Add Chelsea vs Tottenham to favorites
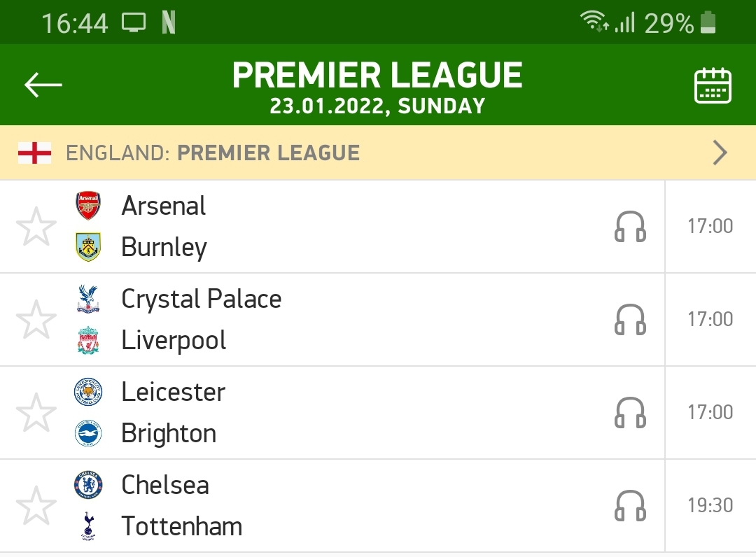The image size is (756, 557). coord(36,506)
